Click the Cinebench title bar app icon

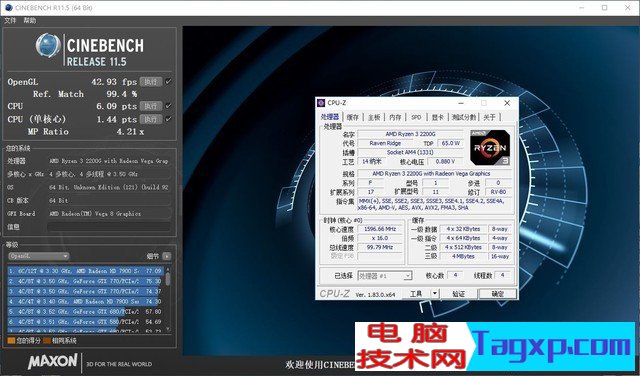point(9,7)
